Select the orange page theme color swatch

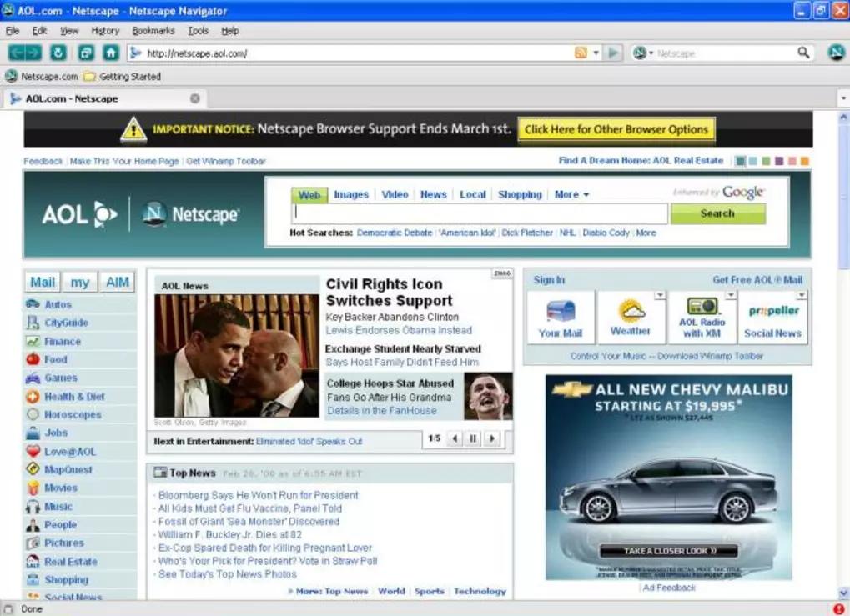tap(804, 161)
